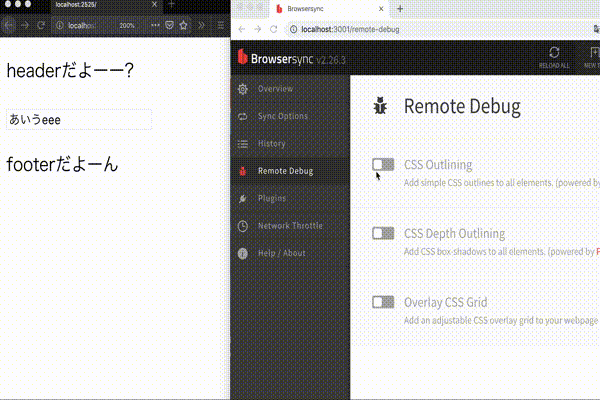Open Network Throttle in the sidebar
Viewport: 600px width, 400px height.
pyautogui.click(x=290, y=226)
